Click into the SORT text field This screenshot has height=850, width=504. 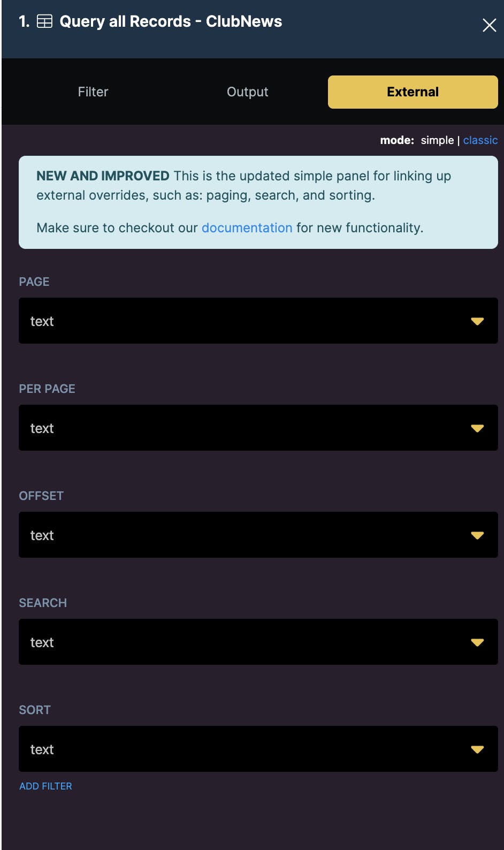click(246, 749)
